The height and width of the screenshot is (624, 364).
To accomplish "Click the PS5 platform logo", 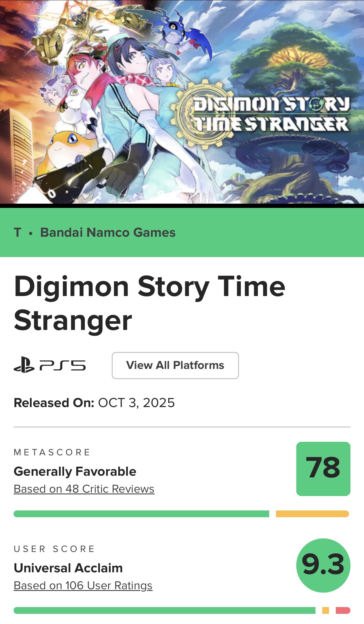I will point(50,366).
